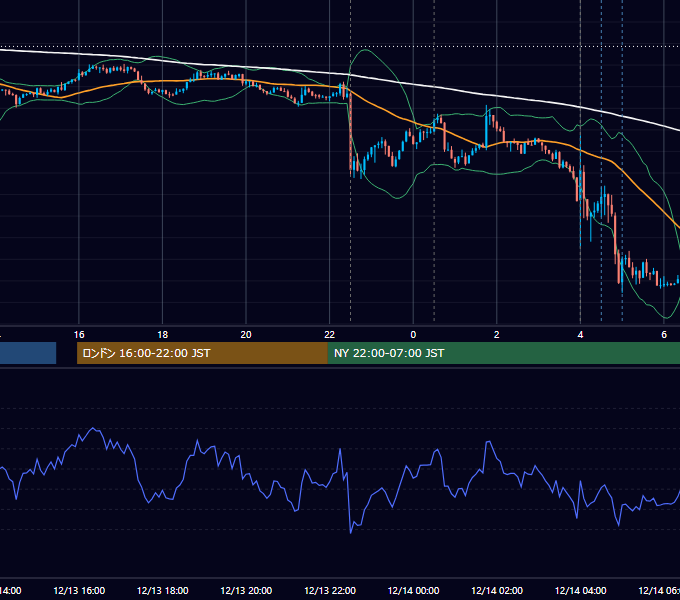This screenshot has width=680, height=600.
Task: Click the 18 hour label on time axis
Action: (x=162, y=335)
